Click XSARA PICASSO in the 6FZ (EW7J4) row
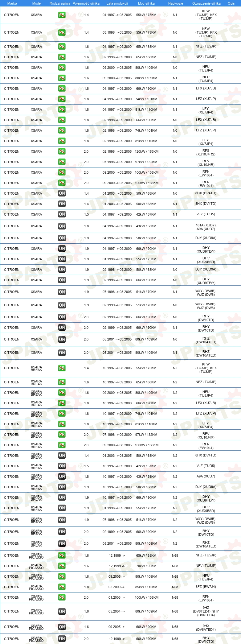Image resolution: width=241 pixels, height=644 pixels. [36, 587]
